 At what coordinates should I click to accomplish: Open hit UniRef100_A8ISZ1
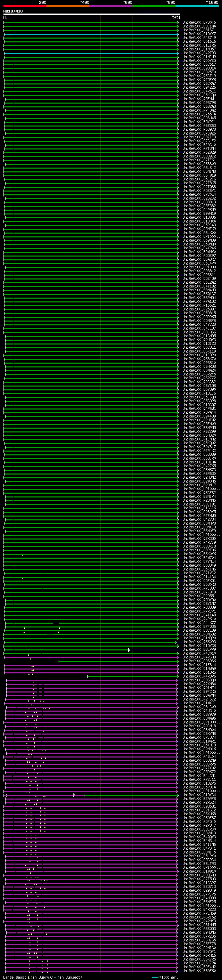199,30
